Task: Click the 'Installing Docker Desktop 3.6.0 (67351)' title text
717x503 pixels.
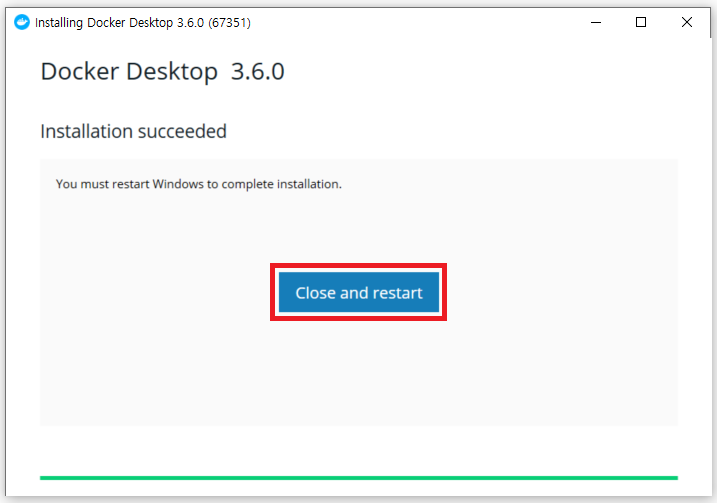Action: 143,22
